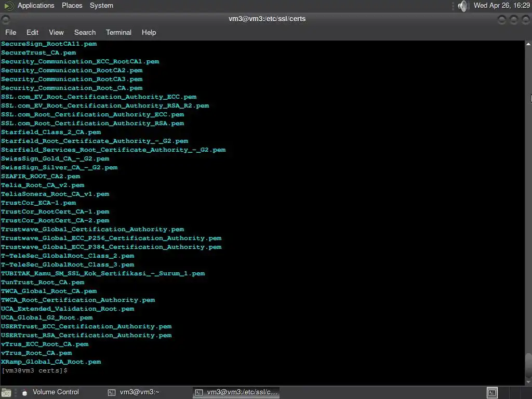Viewport: 532px width, 399px height.
Task: Click the vertical scrollbar thumb
Action: [528, 365]
